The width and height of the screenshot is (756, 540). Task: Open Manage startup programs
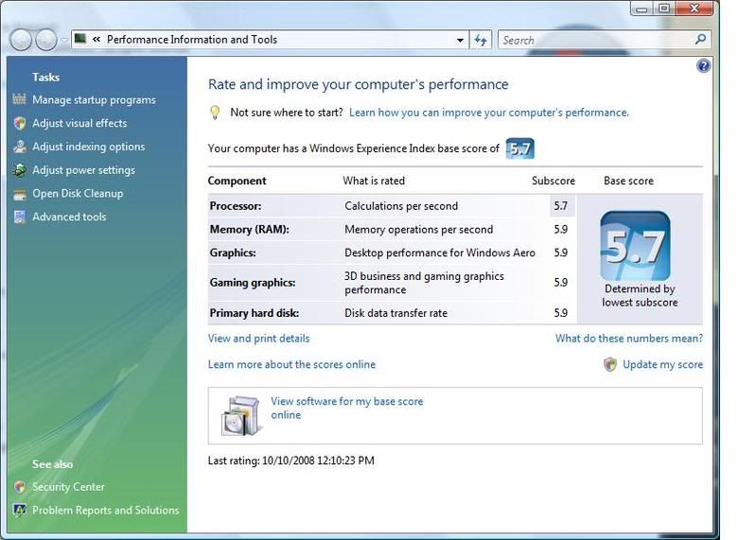(x=94, y=99)
